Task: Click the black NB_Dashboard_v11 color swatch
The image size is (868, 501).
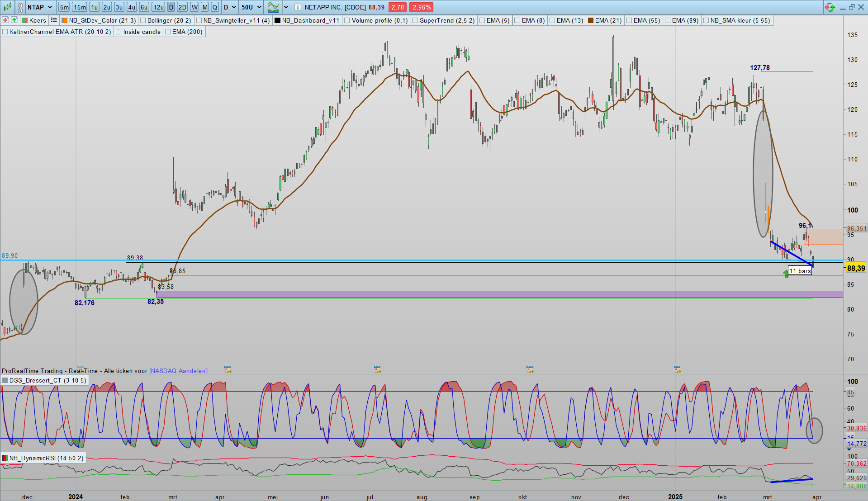Action: (x=278, y=20)
